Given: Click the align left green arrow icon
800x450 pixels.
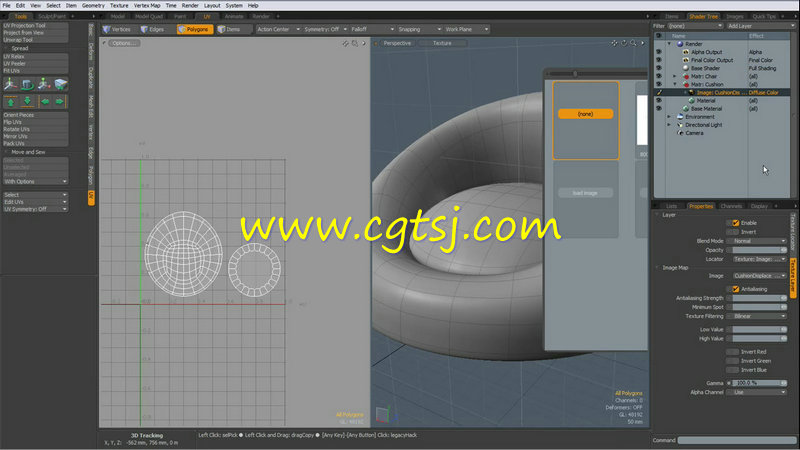Looking at the screenshot, I should click(45, 102).
